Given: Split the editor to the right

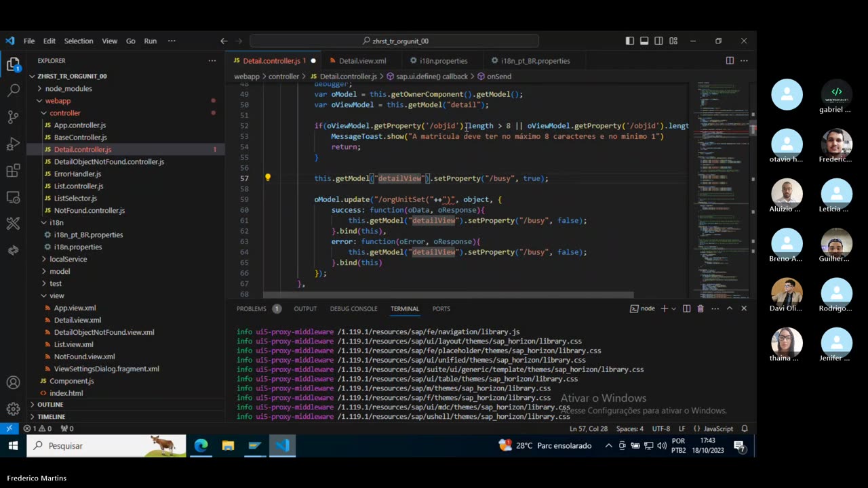Looking at the screenshot, I should (x=730, y=61).
